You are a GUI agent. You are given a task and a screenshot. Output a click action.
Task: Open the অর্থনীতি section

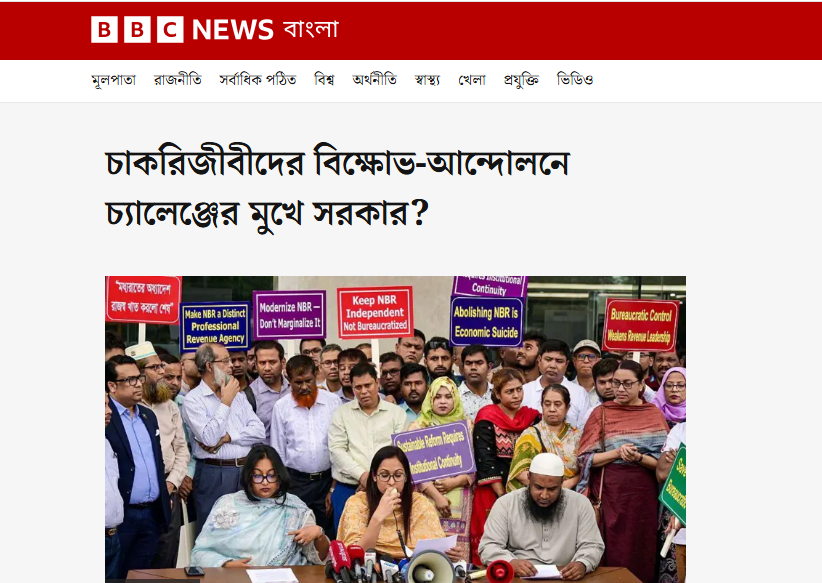[374, 80]
